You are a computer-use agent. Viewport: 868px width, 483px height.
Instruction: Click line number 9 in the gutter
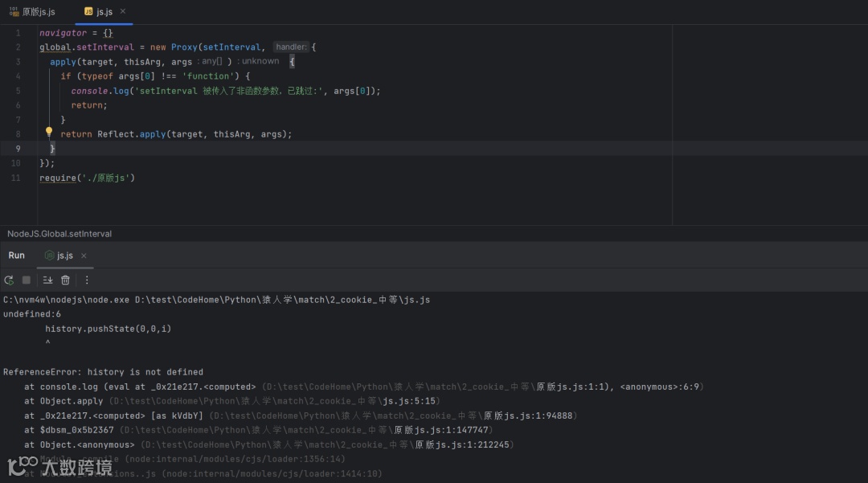pos(18,149)
